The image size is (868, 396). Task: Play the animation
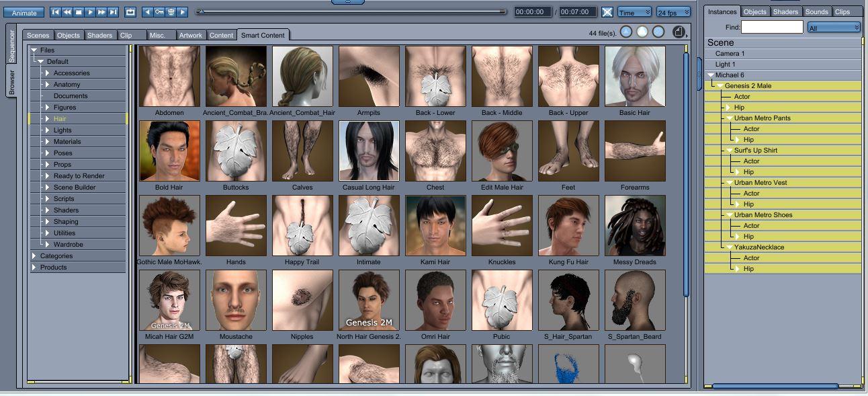90,12
